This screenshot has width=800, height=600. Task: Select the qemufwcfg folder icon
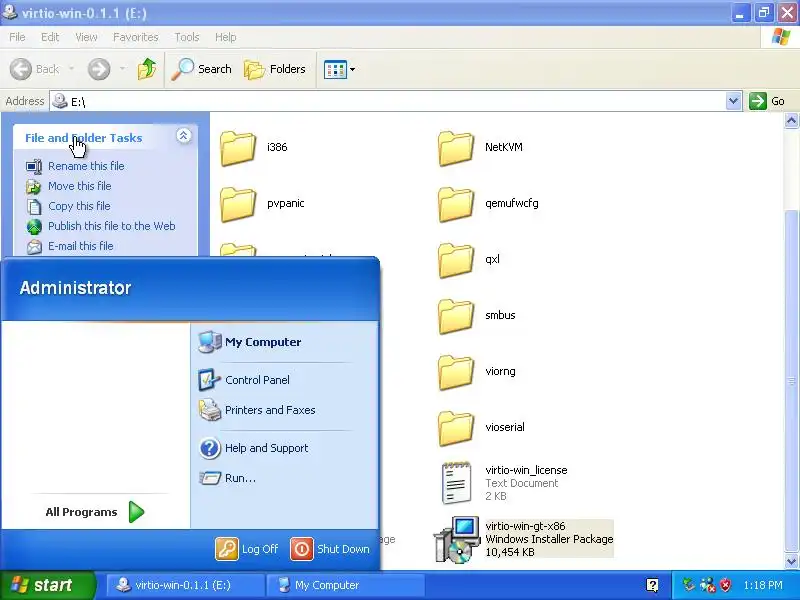coord(456,204)
